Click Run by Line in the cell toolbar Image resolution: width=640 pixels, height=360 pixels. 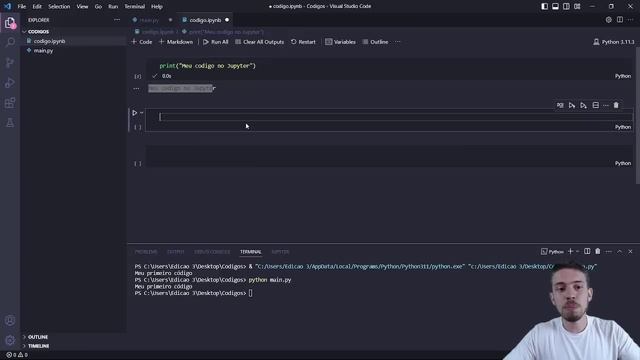click(x=560, y=105)
